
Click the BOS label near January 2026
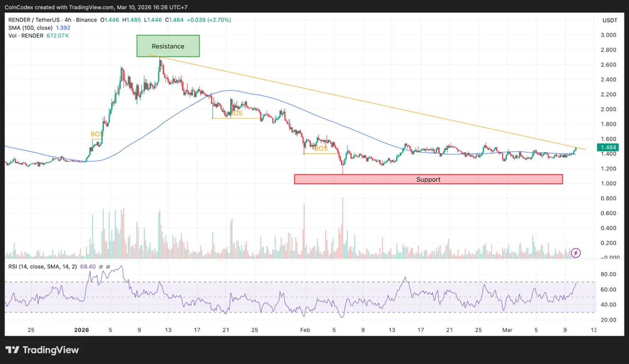tap(97, 134)
